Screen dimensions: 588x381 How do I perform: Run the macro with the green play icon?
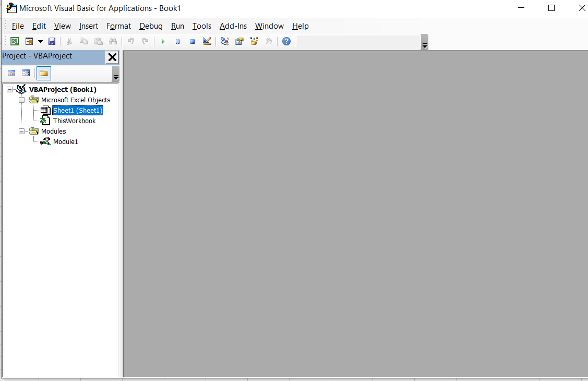(163, 42)
